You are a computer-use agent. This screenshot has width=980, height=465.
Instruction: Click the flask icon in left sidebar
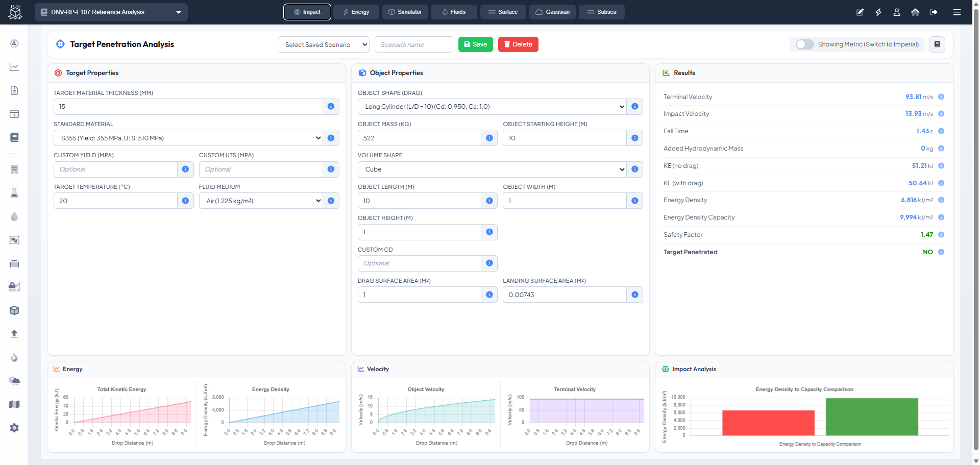pos(14,193)
